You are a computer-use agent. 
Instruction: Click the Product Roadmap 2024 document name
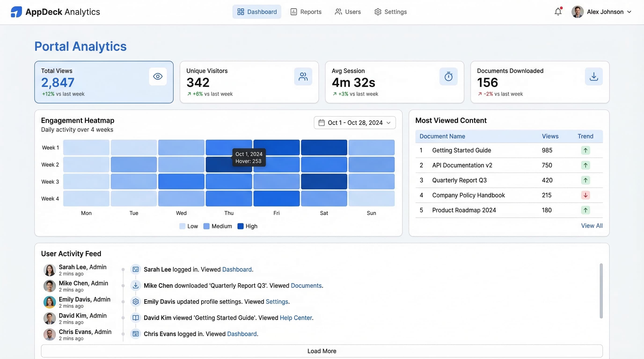(464, 210)
